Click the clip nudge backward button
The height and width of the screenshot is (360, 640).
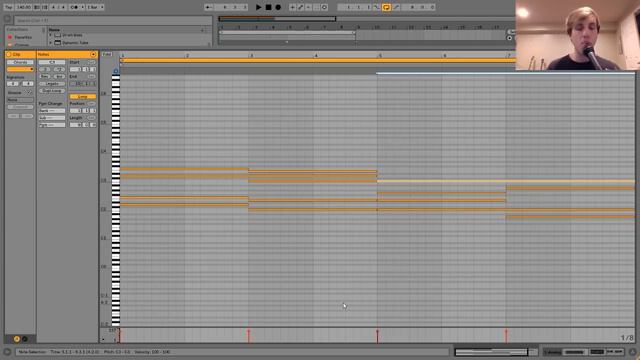13,116
